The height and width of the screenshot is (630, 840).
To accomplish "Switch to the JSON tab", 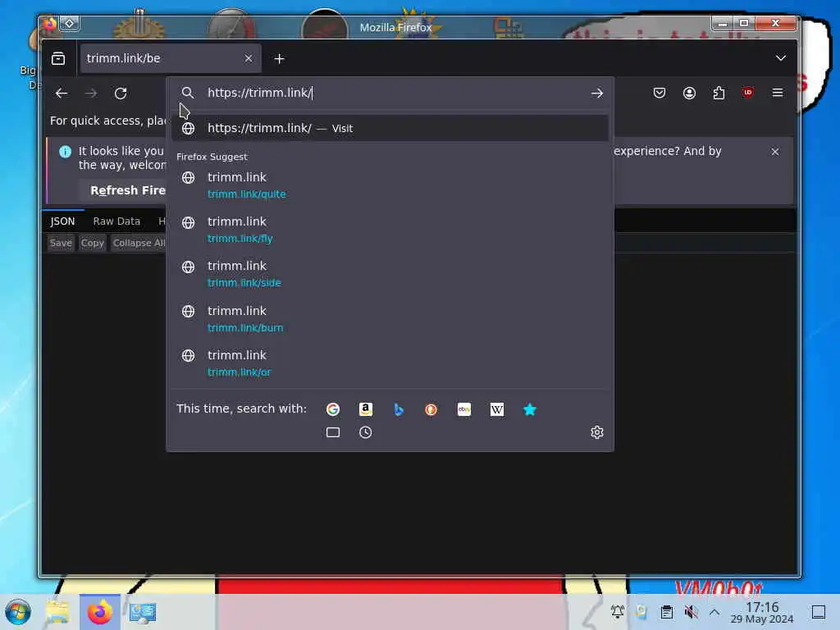I will click(62, 221).
